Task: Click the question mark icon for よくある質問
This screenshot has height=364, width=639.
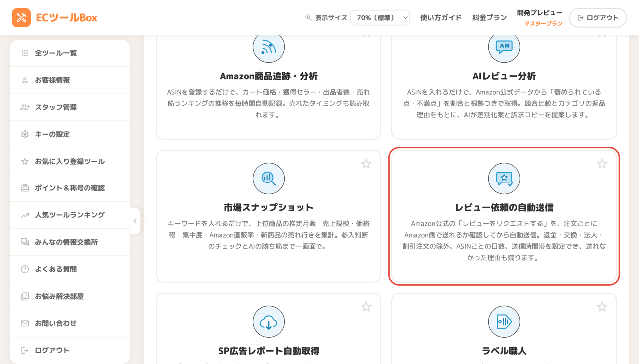Action: [25, 269]
